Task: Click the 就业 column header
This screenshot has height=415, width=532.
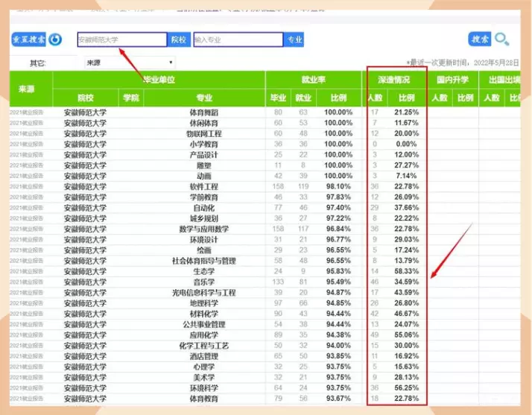Action: [303, 98]
